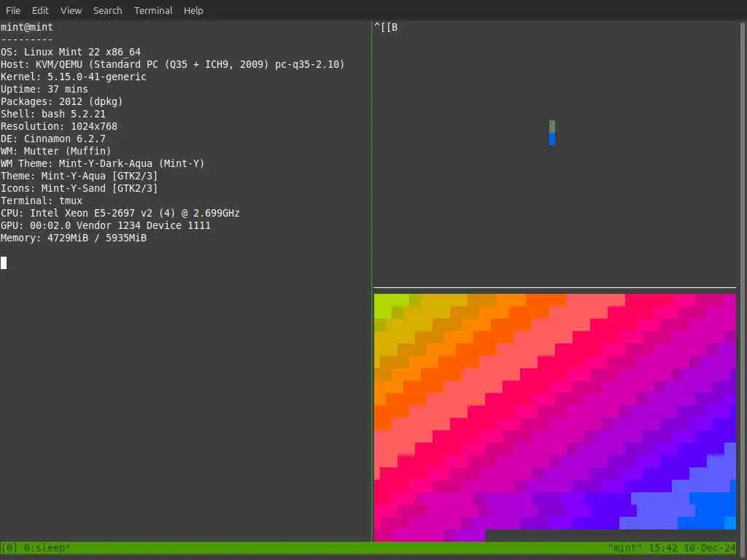Open the Help menu
This screenshot has height=560, width=747.
(193, 10)
